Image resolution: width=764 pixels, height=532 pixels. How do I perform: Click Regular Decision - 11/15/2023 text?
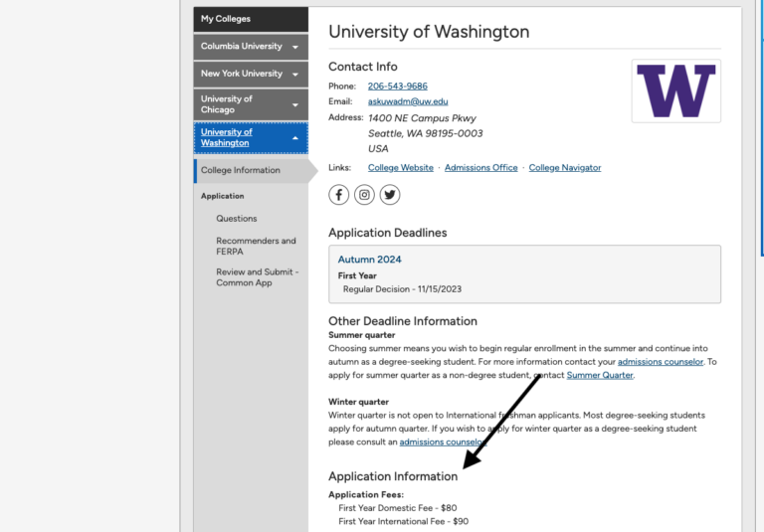click(402, 289)
